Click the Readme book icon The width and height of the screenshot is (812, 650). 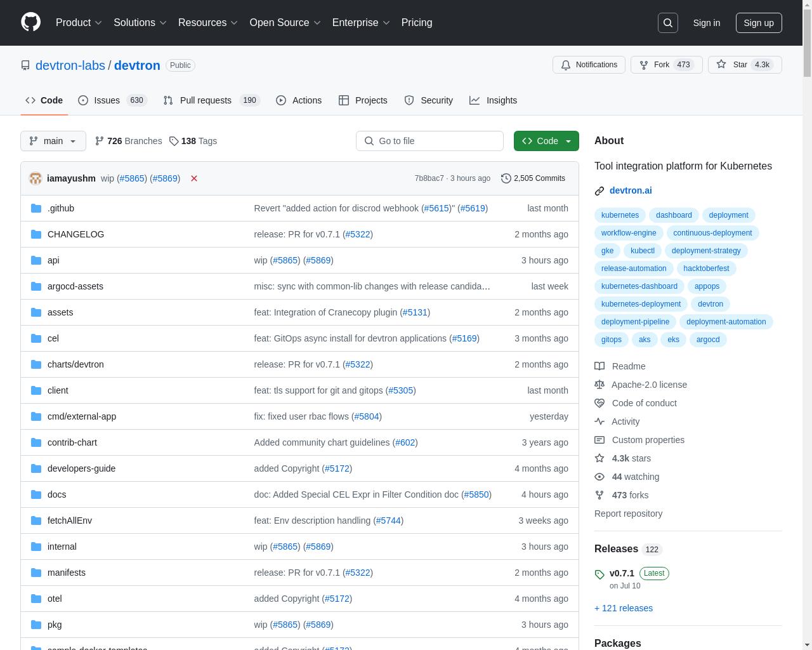(599, 366)
